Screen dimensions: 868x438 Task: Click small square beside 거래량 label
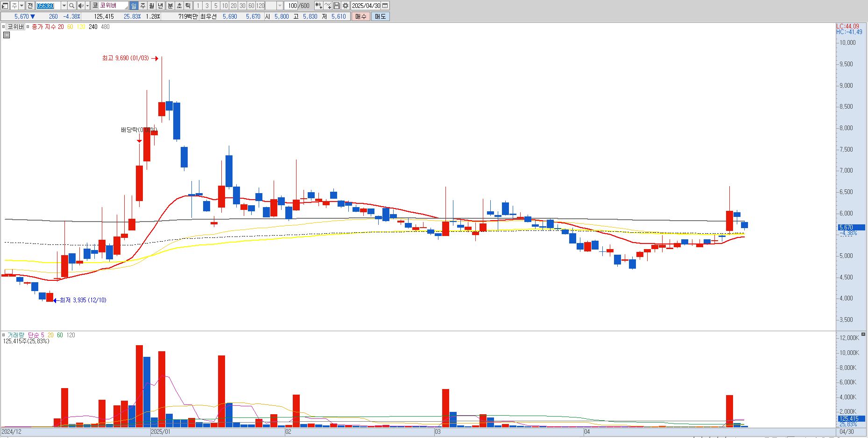point(4,335)
